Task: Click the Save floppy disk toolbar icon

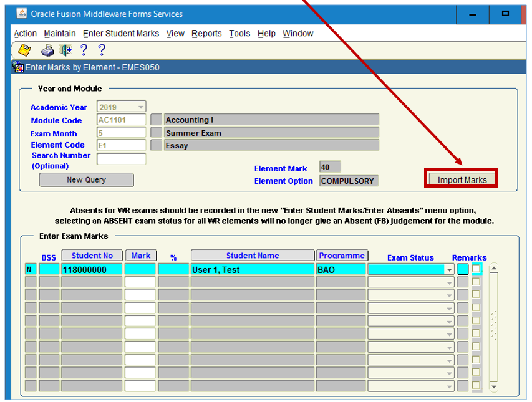Action: 24,50
